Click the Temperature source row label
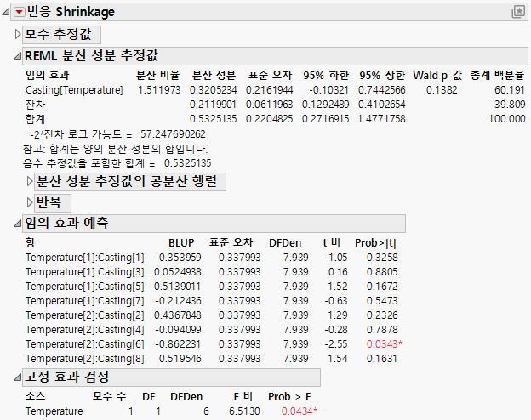 coord(54,411)
